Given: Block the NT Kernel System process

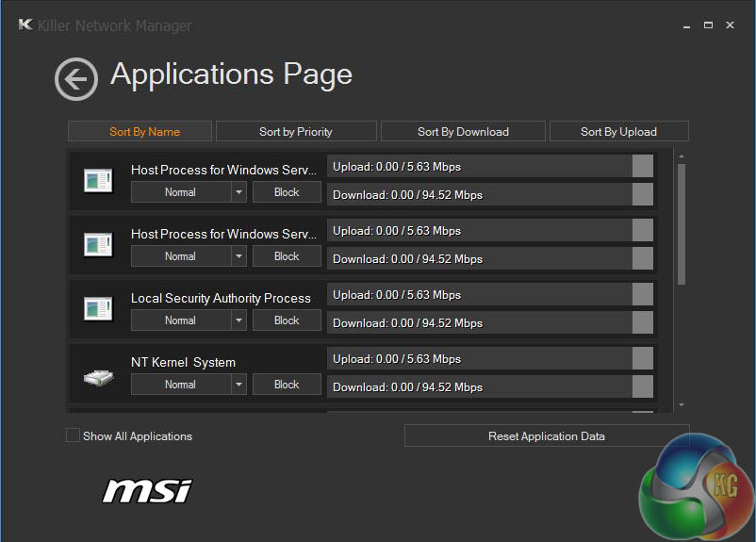Looking at the screenshot, I should [x=287, y=385].
